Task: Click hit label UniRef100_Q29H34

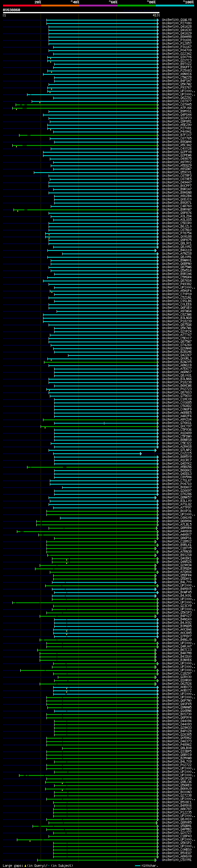Action: tap(177, 565)
